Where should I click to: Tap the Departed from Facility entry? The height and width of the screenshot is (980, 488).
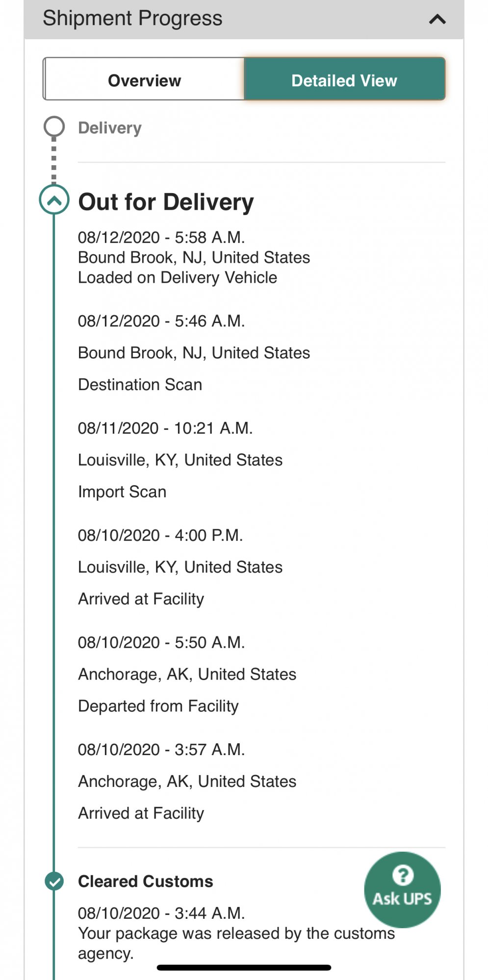(158, 706)
